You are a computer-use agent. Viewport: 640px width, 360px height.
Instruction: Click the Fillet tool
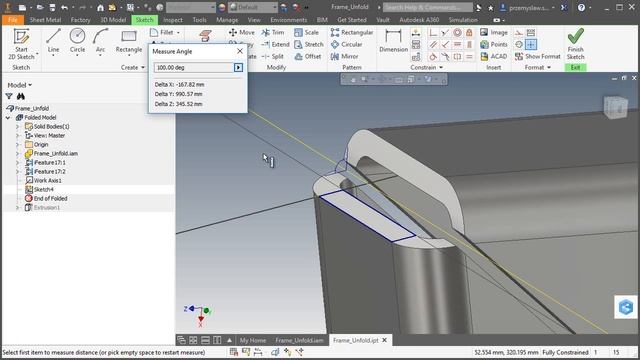pyautogui.click(x=162, y=32)
